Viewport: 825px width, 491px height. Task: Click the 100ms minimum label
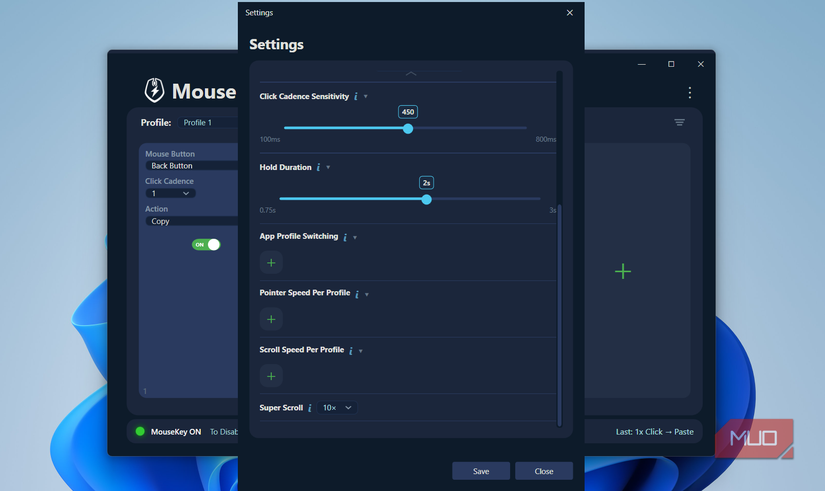270,139
